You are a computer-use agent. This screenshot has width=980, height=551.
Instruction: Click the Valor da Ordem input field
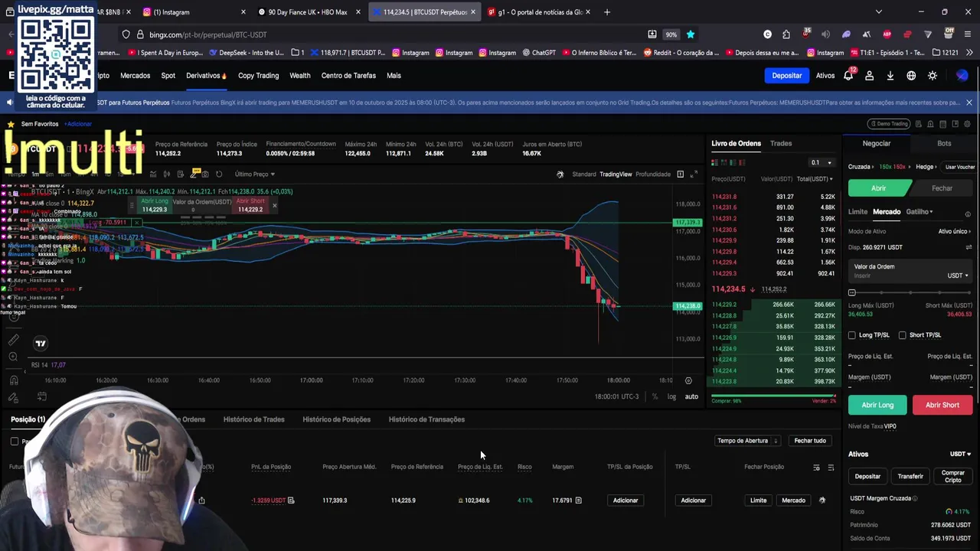(911, 271)
